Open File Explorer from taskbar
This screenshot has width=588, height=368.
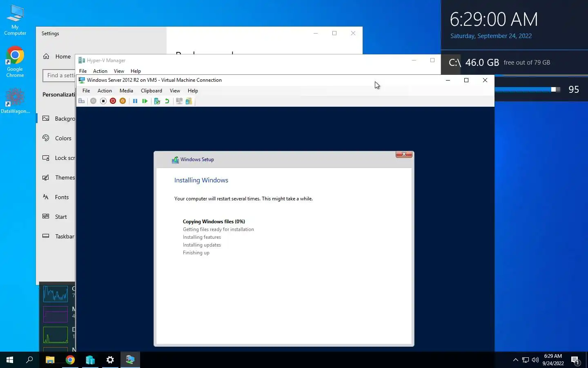[50, 360]
